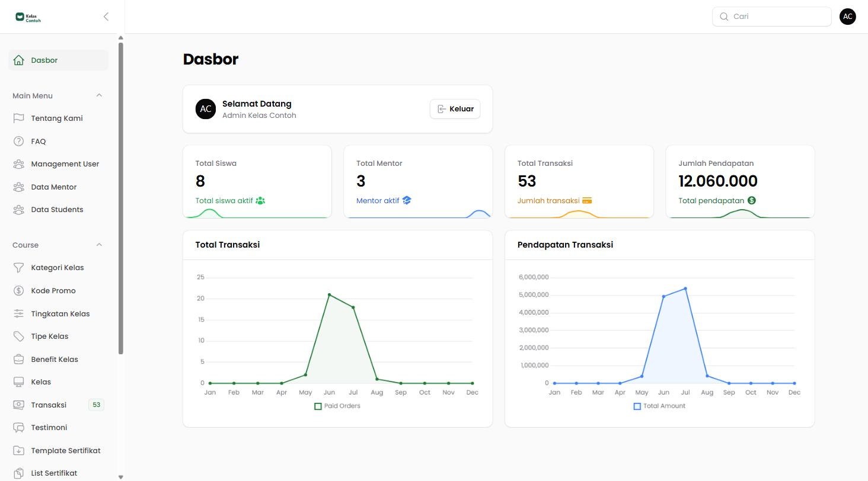Click the Kelas Contoh logo
Image resolution: width=868 pixels, height=481 pixels.
(28, 17)
